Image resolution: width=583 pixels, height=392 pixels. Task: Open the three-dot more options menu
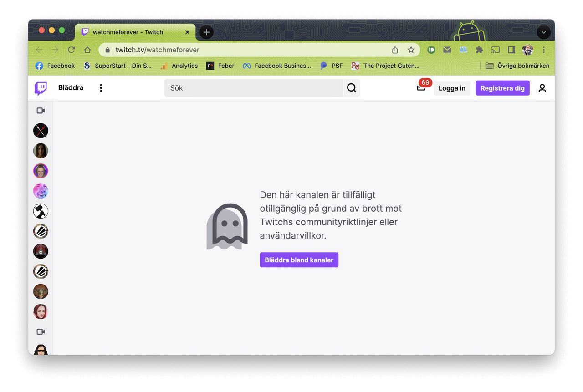tap(101, 88)
